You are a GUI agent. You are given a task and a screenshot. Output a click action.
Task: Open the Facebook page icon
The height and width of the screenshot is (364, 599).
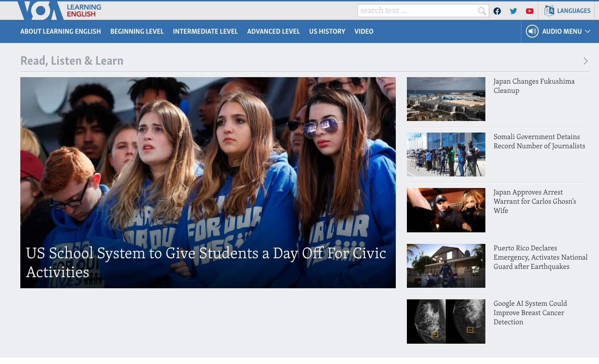pyautogui.click(x=497, y=11)
